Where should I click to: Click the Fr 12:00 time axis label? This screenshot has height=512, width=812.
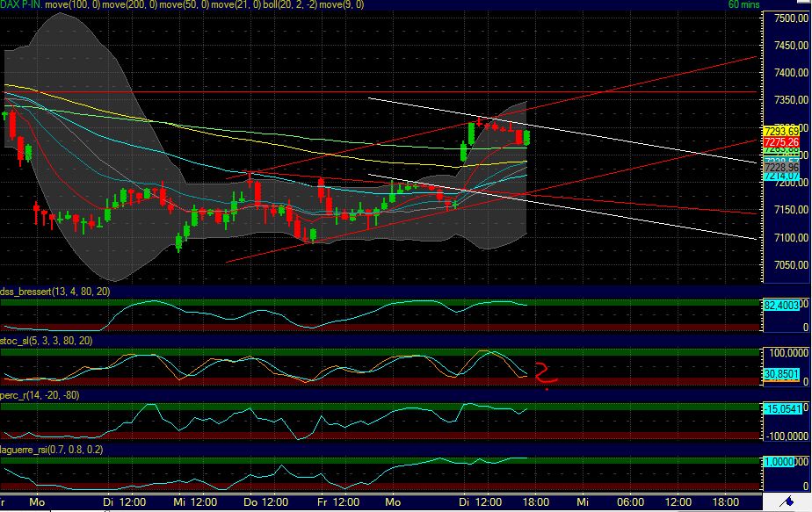click(338, 501)
